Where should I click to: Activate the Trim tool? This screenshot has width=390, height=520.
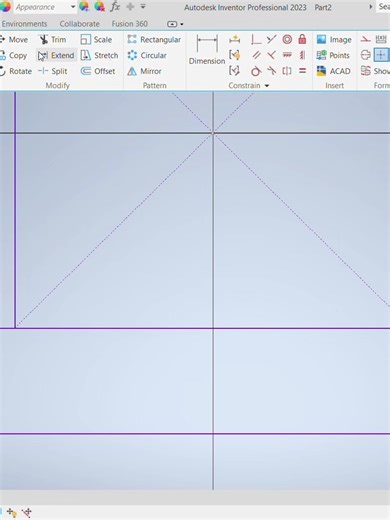pos(52,40)
